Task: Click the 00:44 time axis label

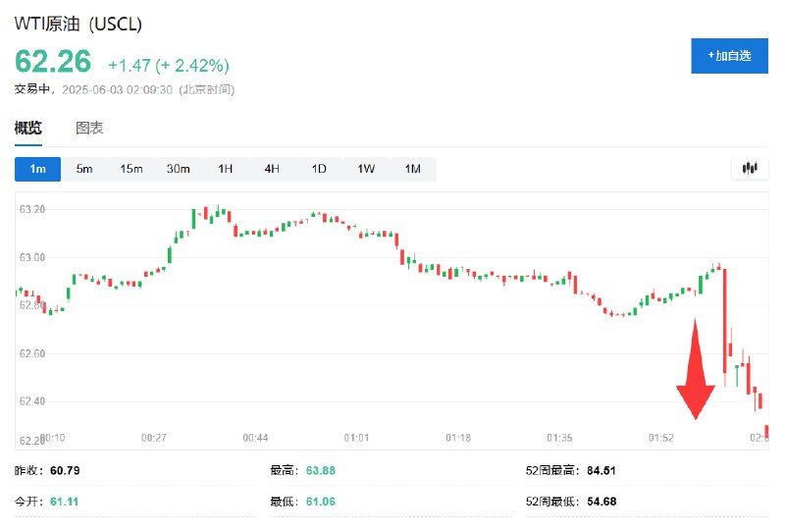Action: coord(255,438)
